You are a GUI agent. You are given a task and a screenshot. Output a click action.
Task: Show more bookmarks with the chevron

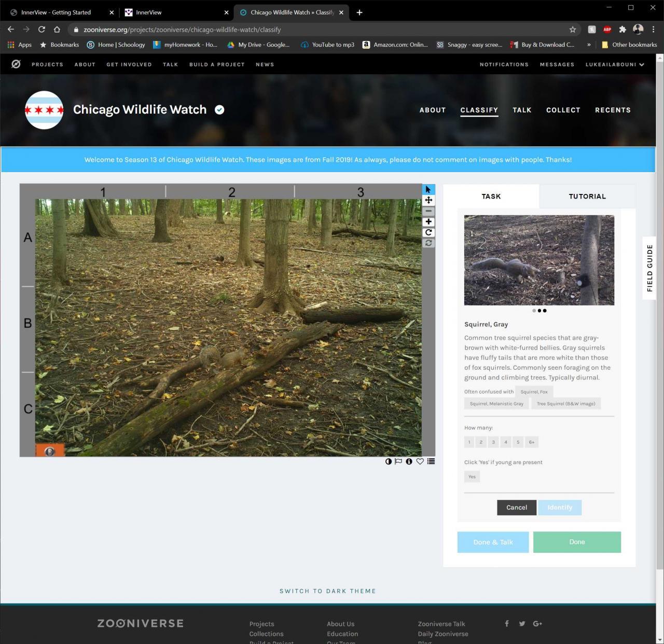(589, 45)
